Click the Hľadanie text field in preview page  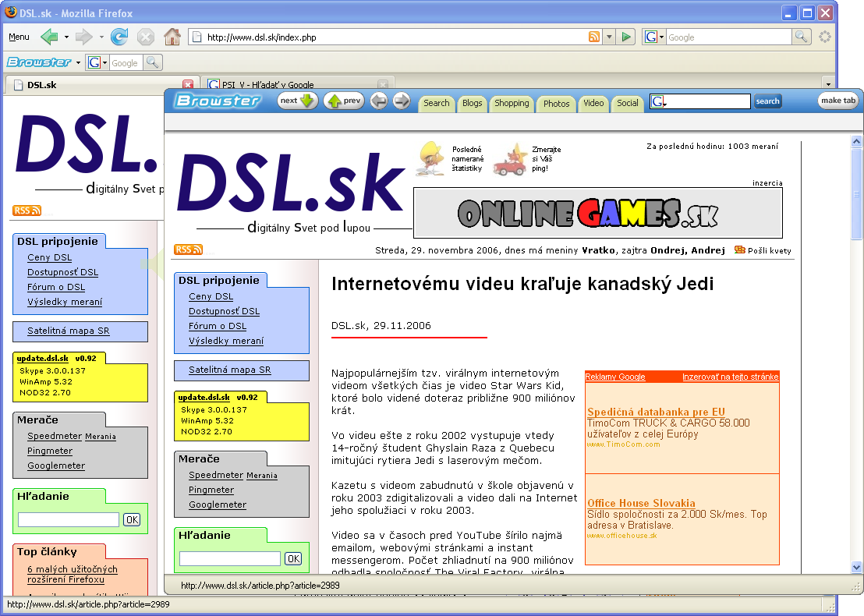(230, 559)
